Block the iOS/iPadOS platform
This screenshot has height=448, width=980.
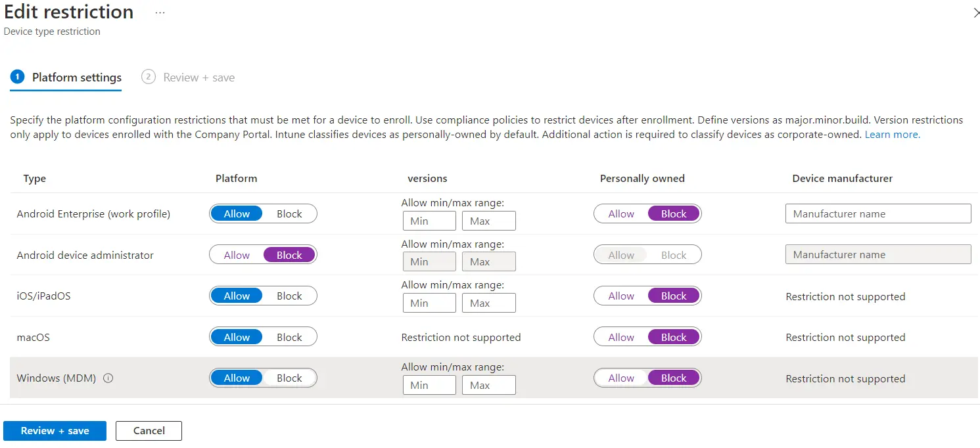pos(289,296)
